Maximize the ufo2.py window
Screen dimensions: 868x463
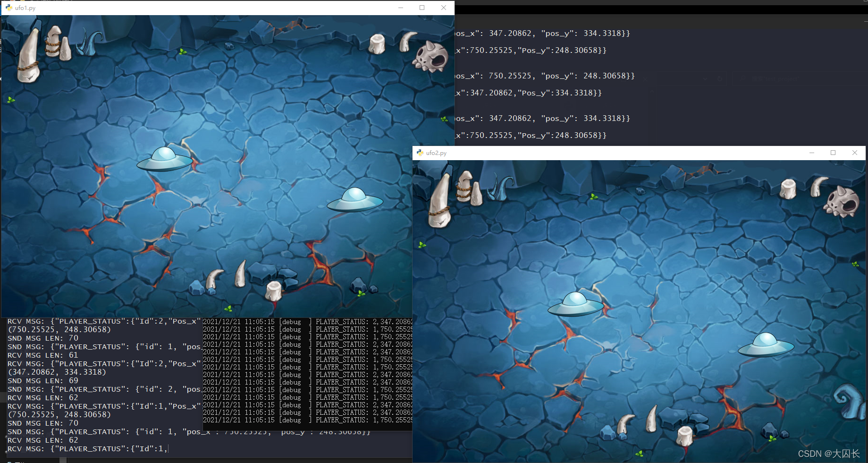[833, 153]
